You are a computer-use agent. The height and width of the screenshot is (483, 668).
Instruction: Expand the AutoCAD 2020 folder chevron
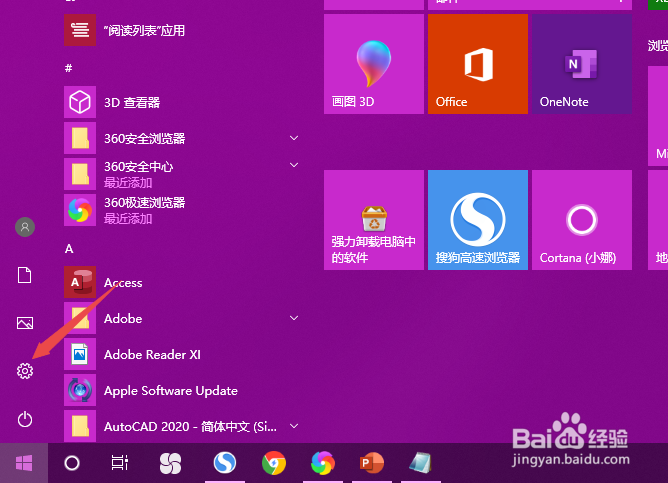coord(294,426)
